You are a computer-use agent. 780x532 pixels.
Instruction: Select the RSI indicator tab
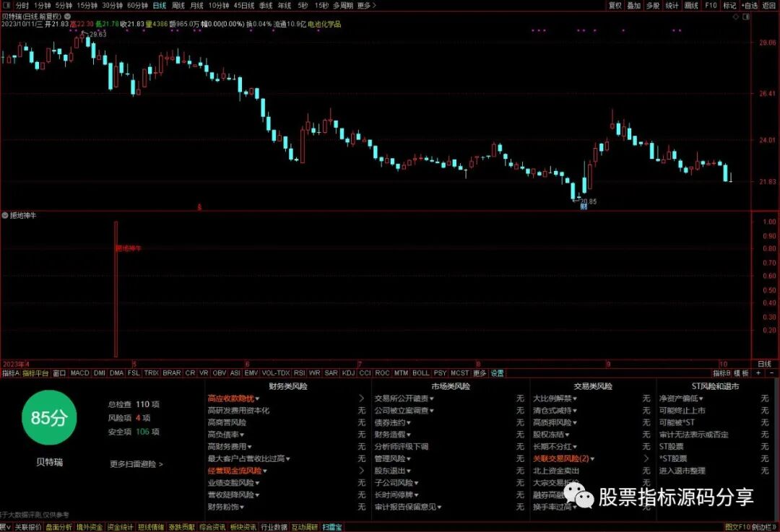coord(299,373)
